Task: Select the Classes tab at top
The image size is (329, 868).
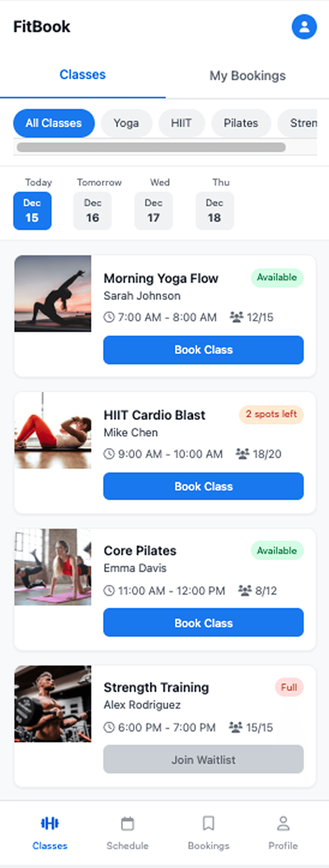Action: (x=83, y=75)
